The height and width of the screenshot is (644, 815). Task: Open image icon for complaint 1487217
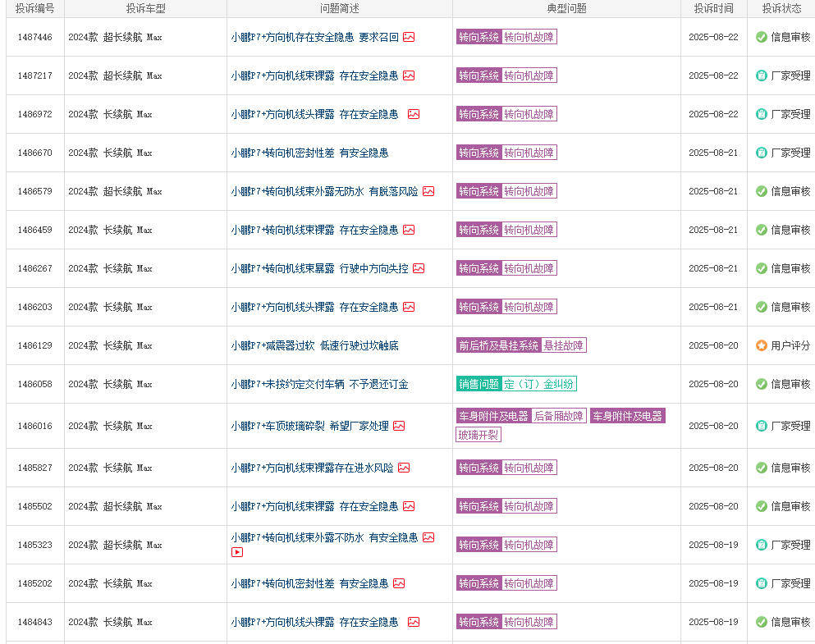click(409, 75)
